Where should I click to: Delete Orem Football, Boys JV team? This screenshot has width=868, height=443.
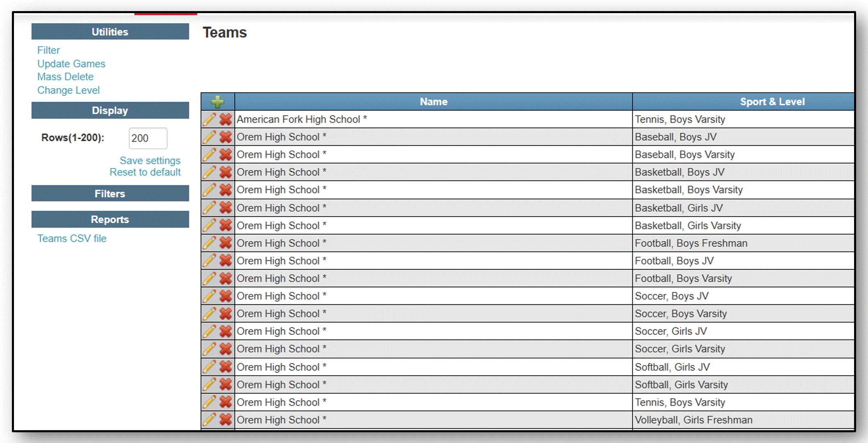tap(225, 261)
